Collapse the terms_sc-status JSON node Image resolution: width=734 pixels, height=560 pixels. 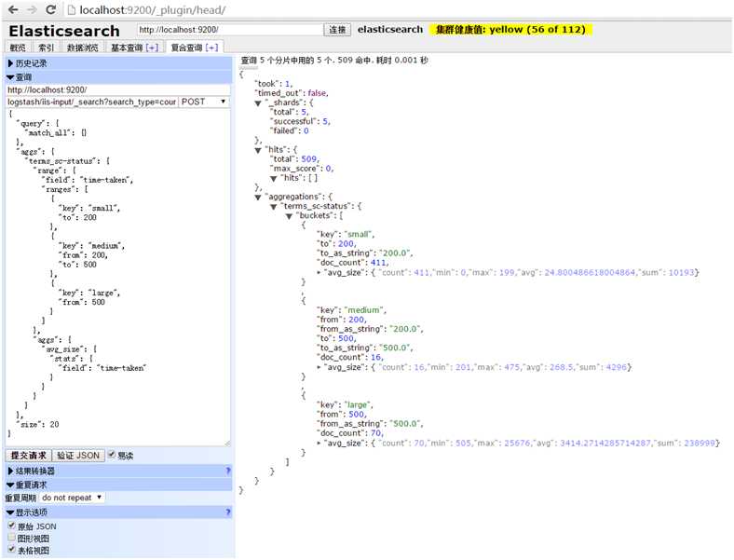click(273, 207)
